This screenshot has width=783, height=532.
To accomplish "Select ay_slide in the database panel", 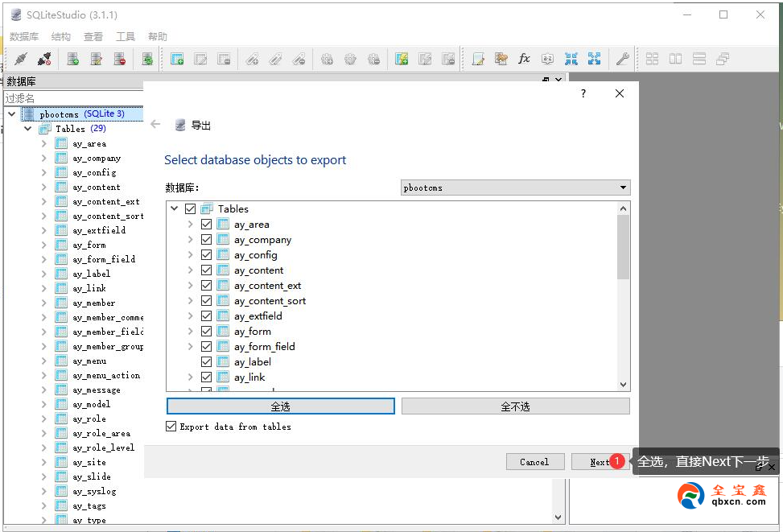I will pos(92,476).
